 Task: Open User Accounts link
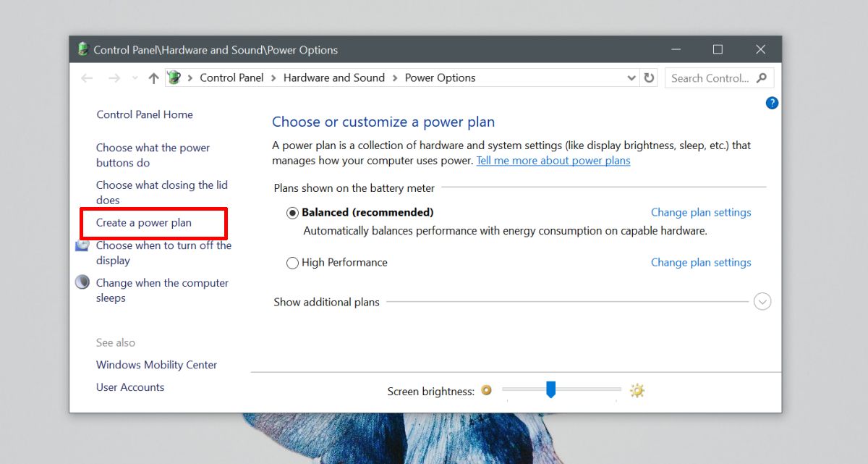click(x=130, y=387)
